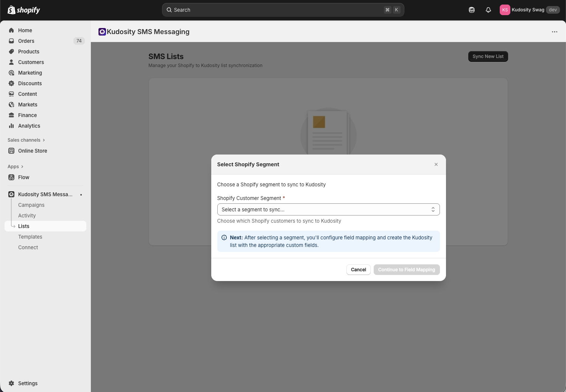Open the Finance bank icon
Image resolution: width=566 pixels, height=392 pixels.
coord(11,115)
